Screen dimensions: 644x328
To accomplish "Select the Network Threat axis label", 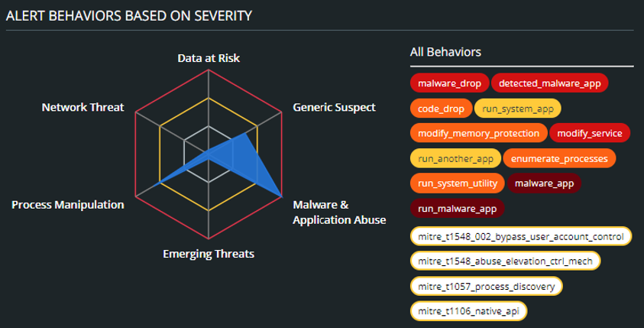I will pyautogui.click(x=83, y=108).
